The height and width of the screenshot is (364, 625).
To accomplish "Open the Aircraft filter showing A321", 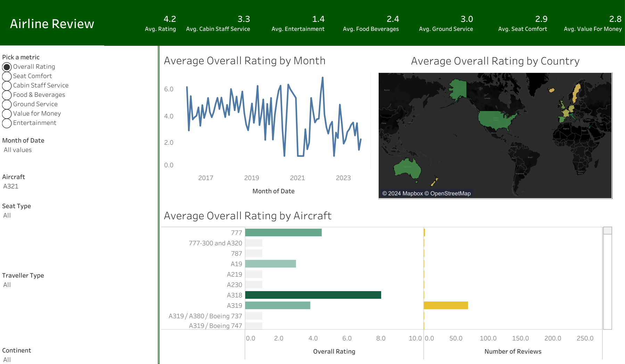I will click(10, 186).
